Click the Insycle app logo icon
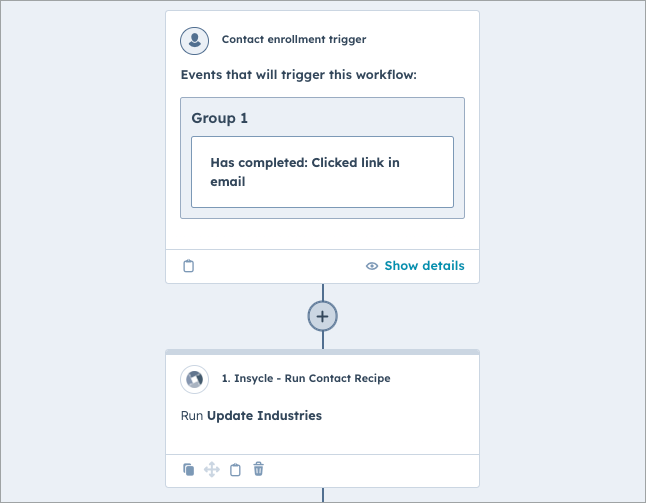Screen dimensions: 646x503 click(x=194, y=379)
